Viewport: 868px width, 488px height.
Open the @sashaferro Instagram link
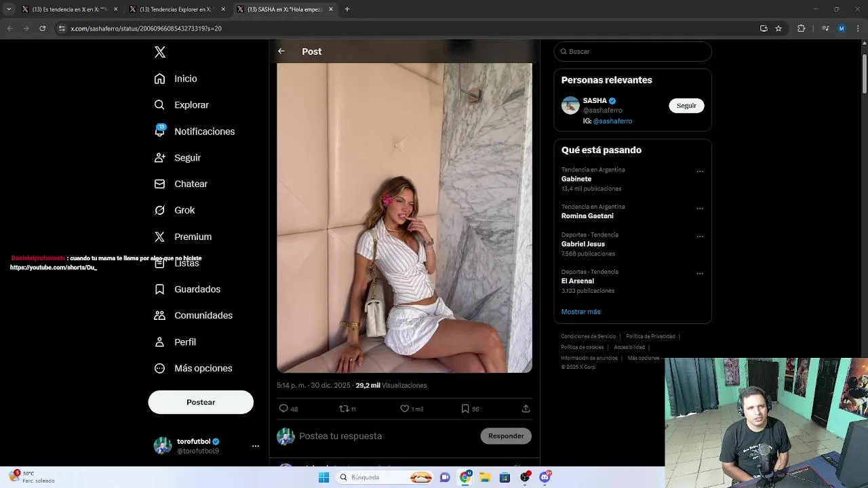612,121
